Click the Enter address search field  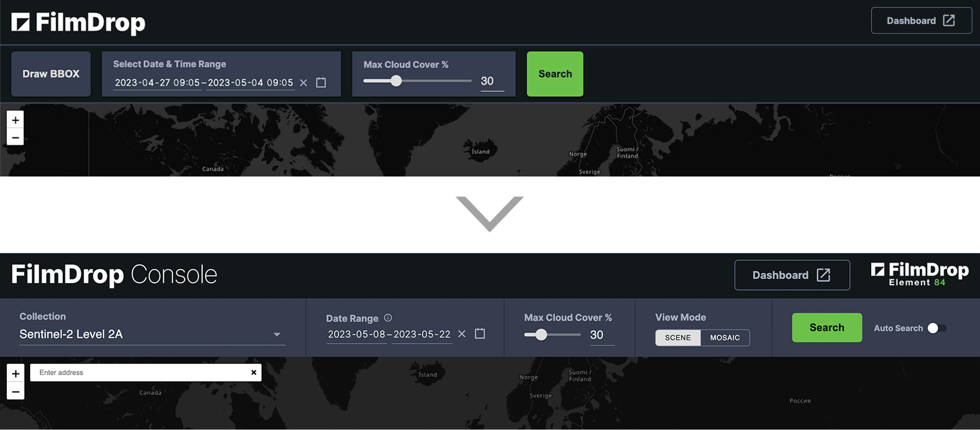click(x=145, y=372)
